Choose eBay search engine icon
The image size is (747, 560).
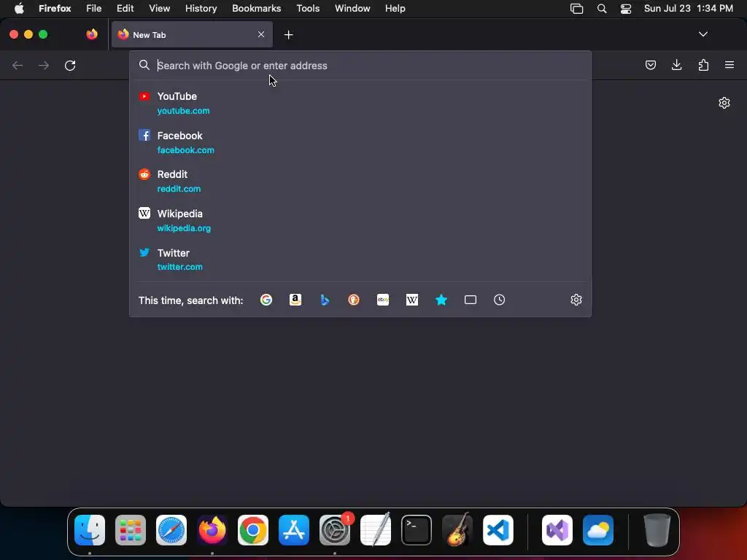[383, 300]
